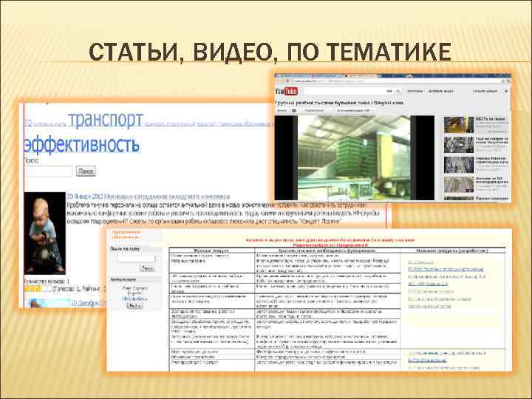This screenshot has height=399, width=532.
Task: Click the browser address bar above YouTube
Action: [394, 81]
